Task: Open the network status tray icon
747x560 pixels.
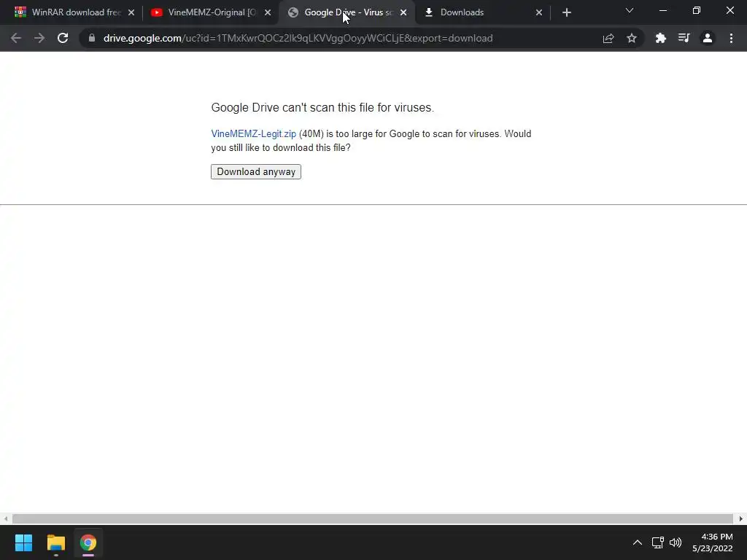Action: [658, 542]
